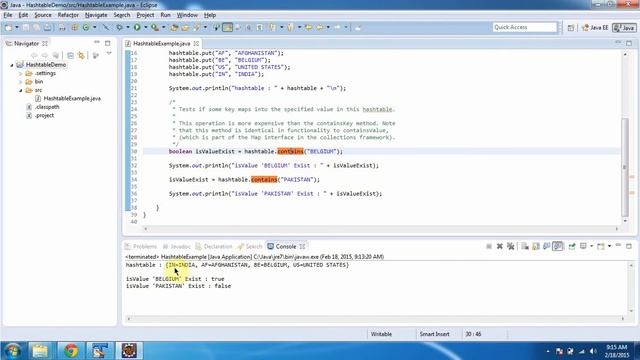Click the Run External Tools toolbar icon
640x360 pixels.
coord(155,27)
